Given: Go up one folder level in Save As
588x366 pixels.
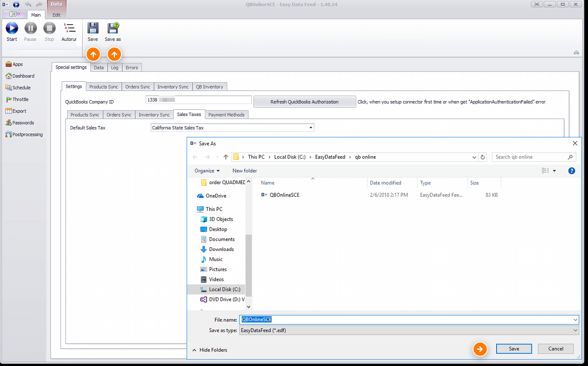Looking at the screenshot, I should [226, 157].
